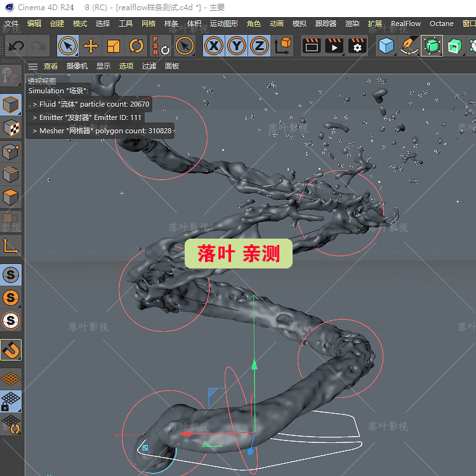Click the PSR reset icon
This screenshot has width=476, height=476.
(x=161, y=46)
